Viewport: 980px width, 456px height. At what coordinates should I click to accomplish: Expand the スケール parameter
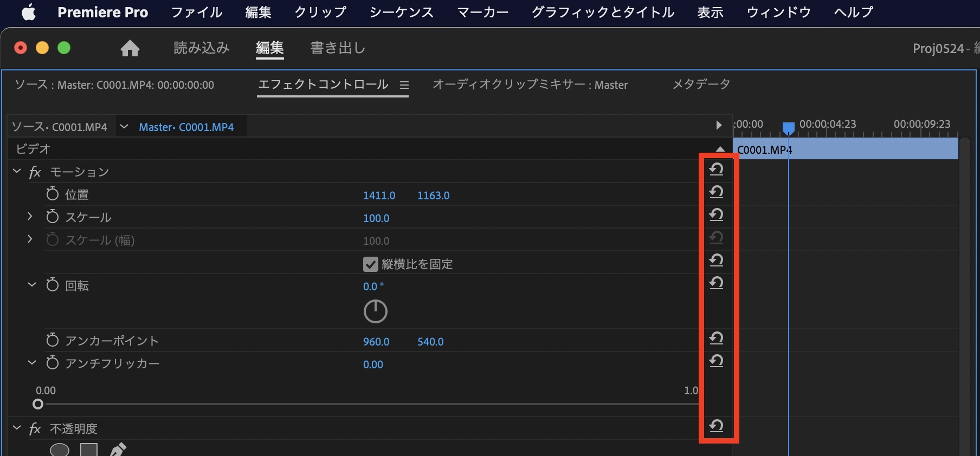tap(30, 217)
